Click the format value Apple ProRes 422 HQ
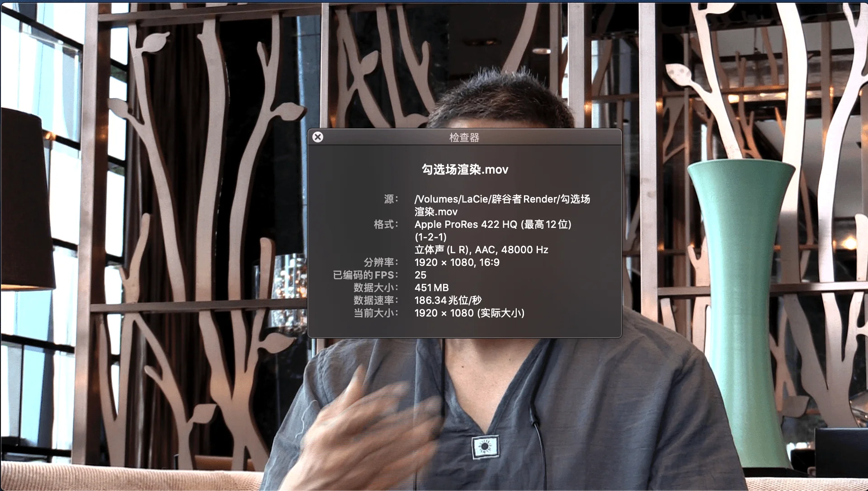This screenshot has width=868, height=491. pos(466,224)
